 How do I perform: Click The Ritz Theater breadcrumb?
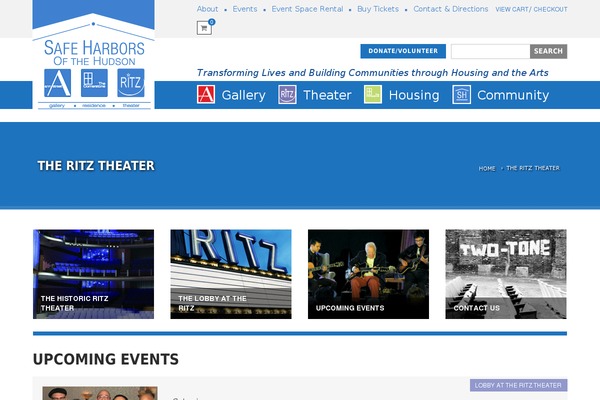[x=533, y=168]
